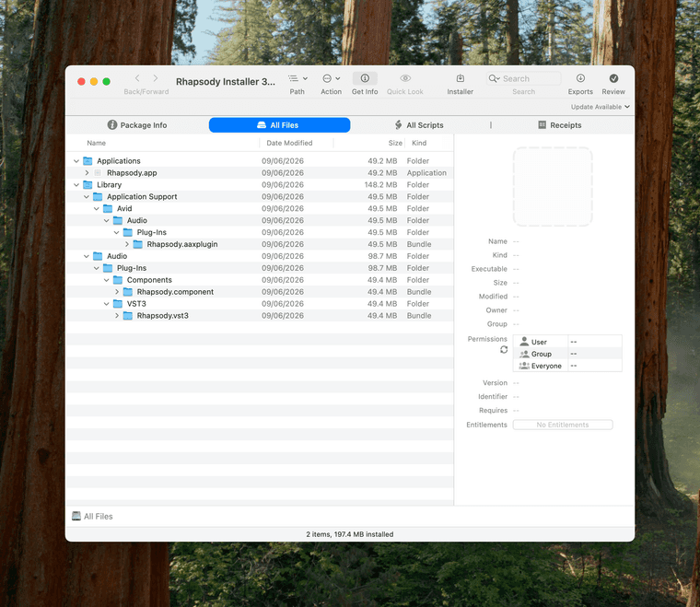Click the Quick Look eye icon
The height and width of the screenshot is (607, 700).
point(405,78)
